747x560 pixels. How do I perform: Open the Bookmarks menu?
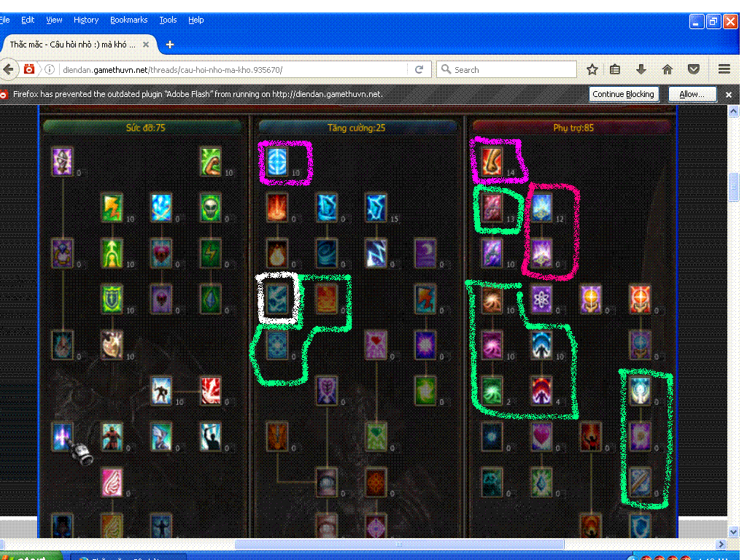coord(128,20)
